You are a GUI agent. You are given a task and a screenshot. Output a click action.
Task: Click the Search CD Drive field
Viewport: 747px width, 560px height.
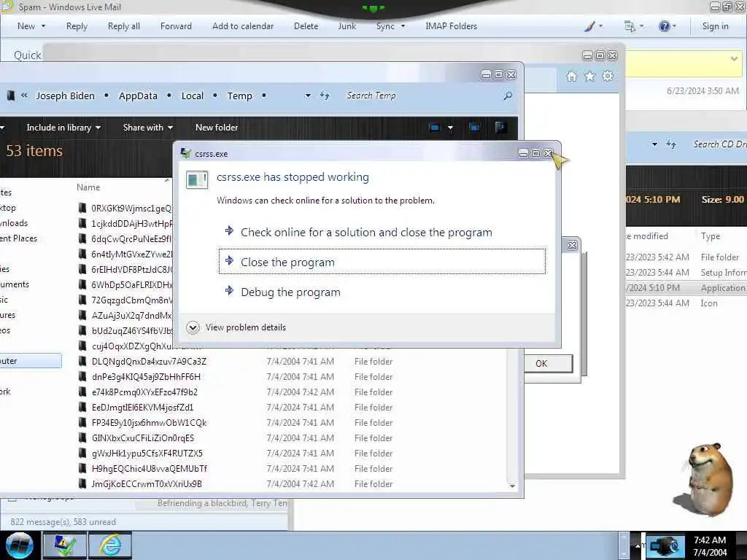click(719, 144)
